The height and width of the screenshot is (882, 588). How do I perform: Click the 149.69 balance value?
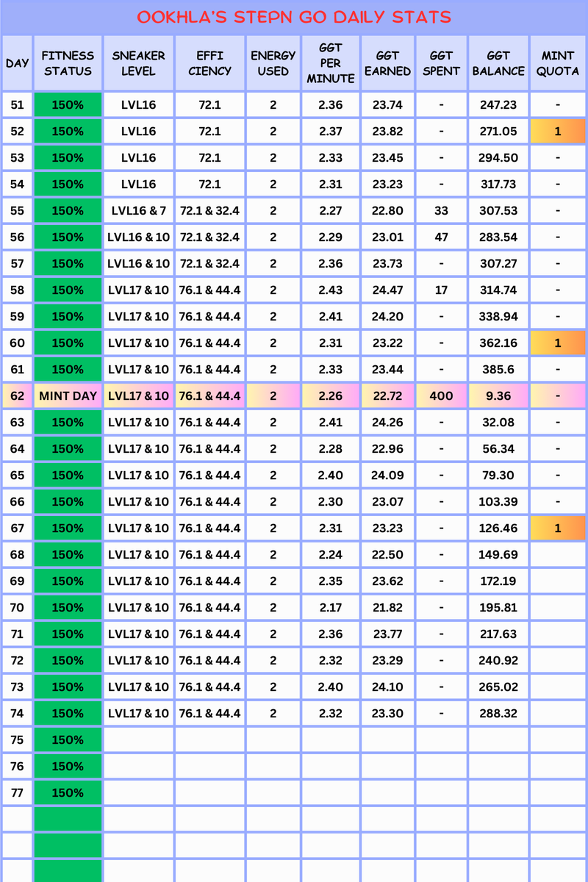tap(498, 555)
